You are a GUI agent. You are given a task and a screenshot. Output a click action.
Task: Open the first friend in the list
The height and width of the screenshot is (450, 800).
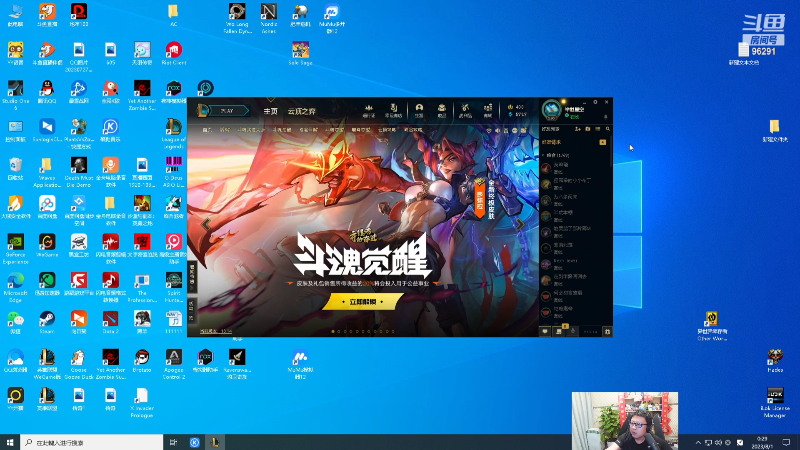[574, 168]
